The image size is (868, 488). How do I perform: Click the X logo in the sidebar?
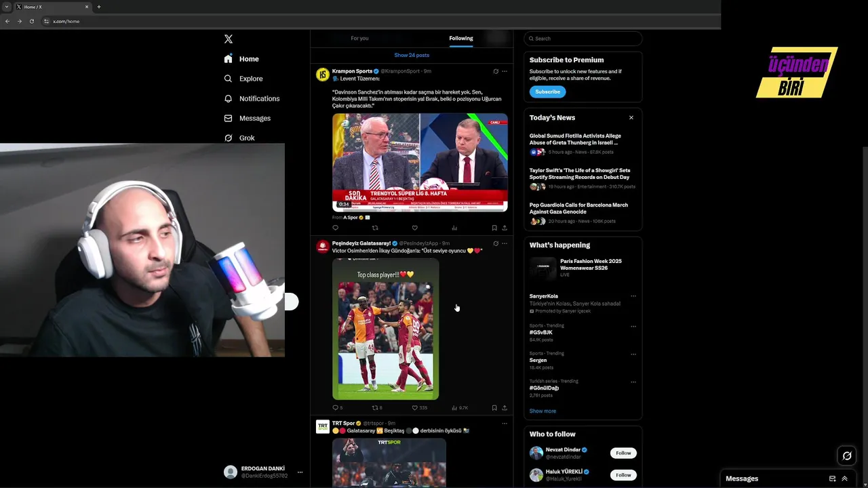click(229, 39)
